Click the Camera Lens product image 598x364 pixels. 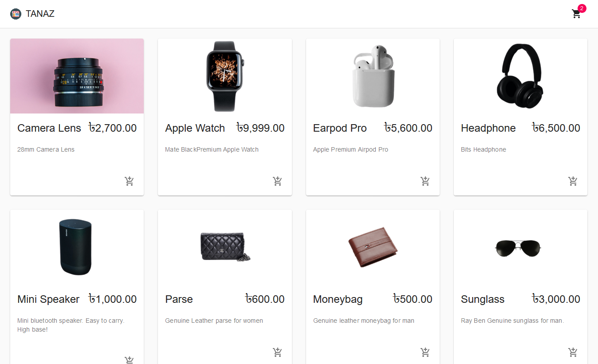(77, 76)
